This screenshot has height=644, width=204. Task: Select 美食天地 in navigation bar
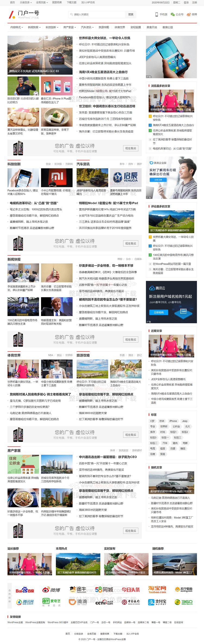152,27
